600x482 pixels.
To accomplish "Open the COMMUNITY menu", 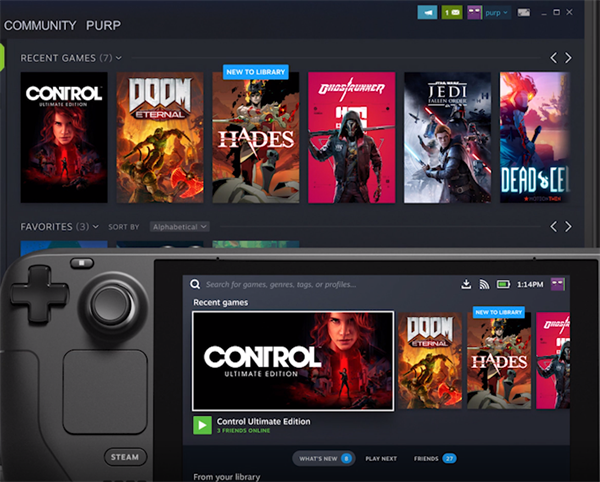I will point(40,25).
